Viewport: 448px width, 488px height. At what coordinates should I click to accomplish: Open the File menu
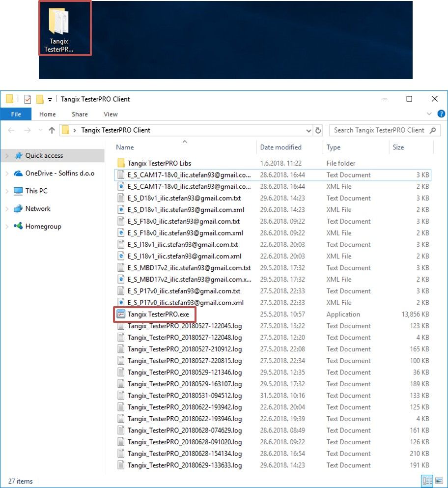coord(16,114)
